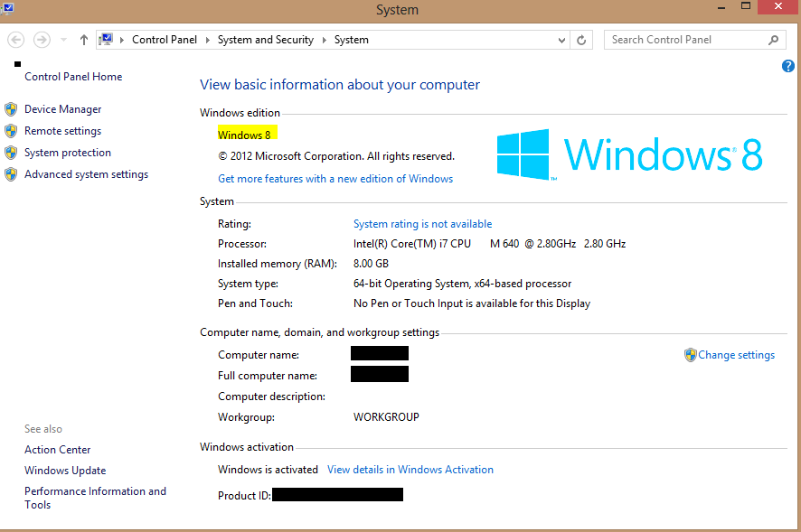This screenshot has height=532, width=801.
Task: Click the refresh icon in the address bar
Action: [580, 40]
